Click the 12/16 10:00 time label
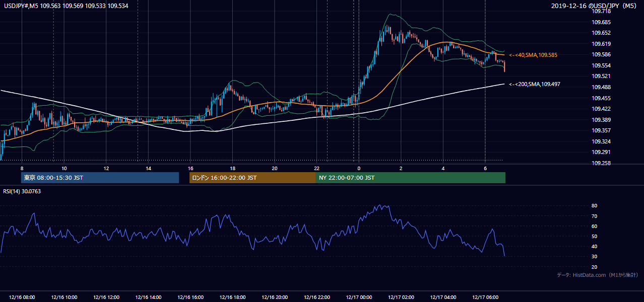This screenshot has width=644, height=302. click(64, 297)
